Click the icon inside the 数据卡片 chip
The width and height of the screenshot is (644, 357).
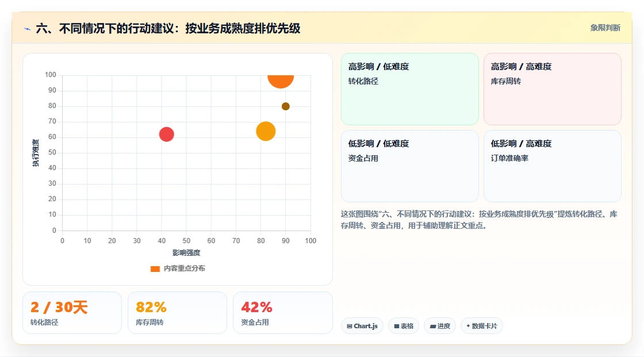[468, 326]
